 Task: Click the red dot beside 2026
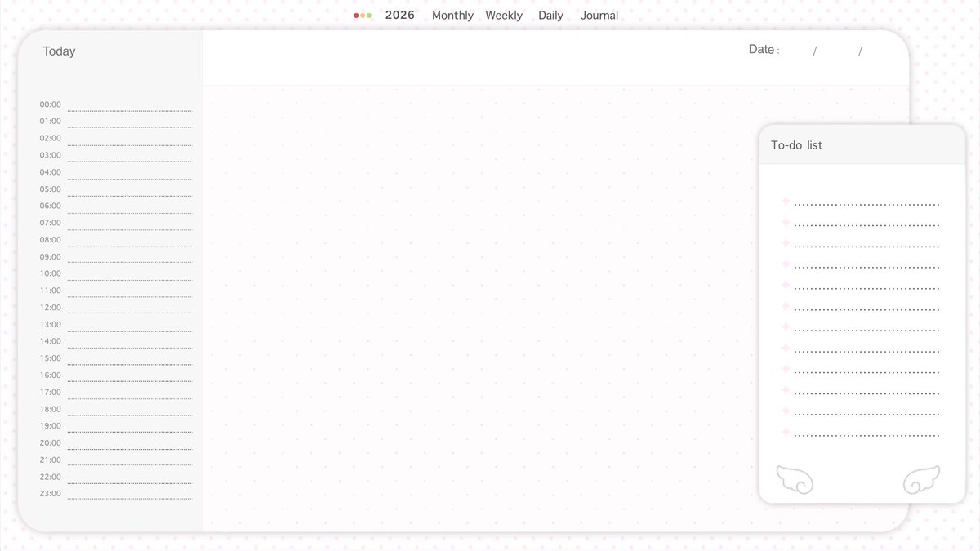coord(356,16)
